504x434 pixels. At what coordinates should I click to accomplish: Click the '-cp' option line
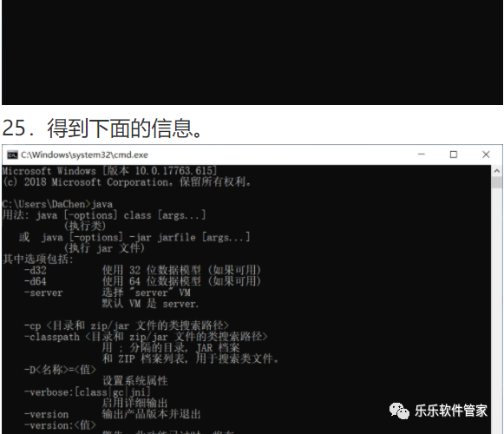pyautogui.click(x=127, y=325)
